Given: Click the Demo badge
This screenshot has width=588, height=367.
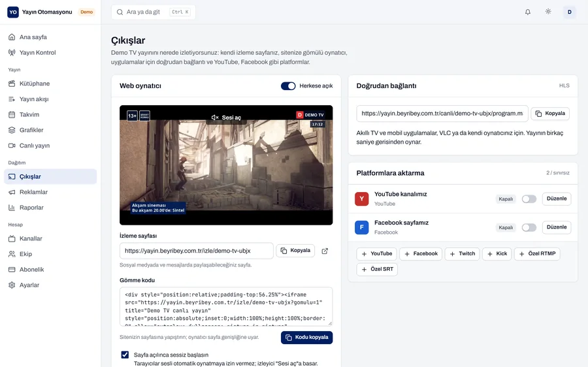Looking at the screenshot, I should (87, 12).
